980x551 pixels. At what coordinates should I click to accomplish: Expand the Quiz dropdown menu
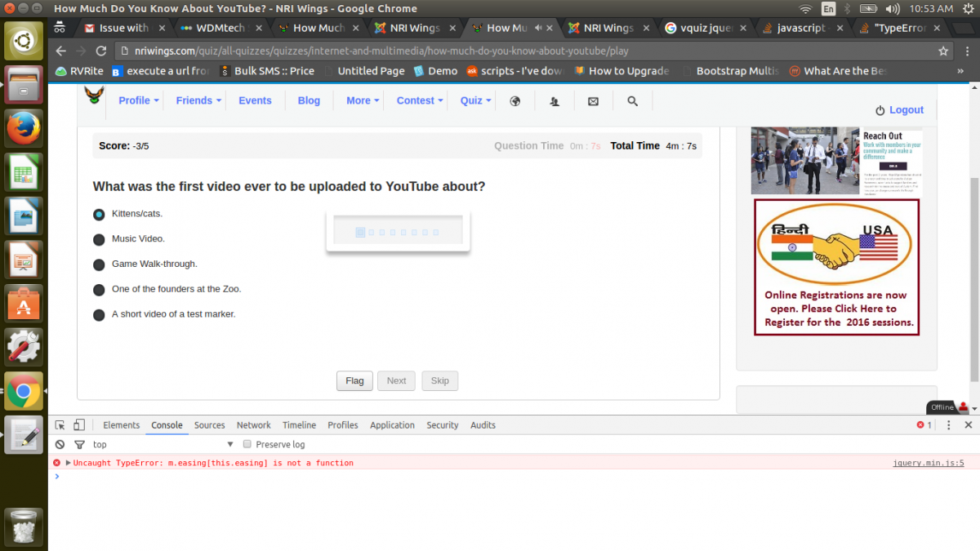click(475, 100)
